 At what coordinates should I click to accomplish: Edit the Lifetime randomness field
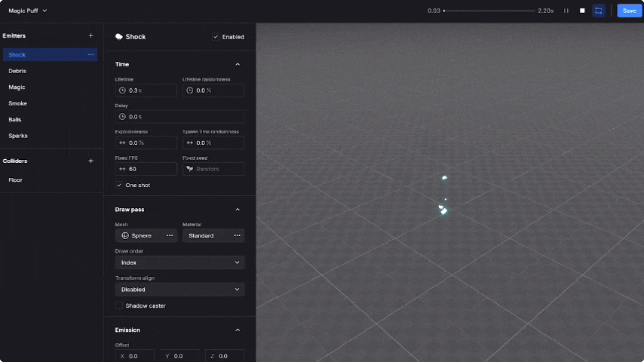pyautogui.click(x=213, y=90)
